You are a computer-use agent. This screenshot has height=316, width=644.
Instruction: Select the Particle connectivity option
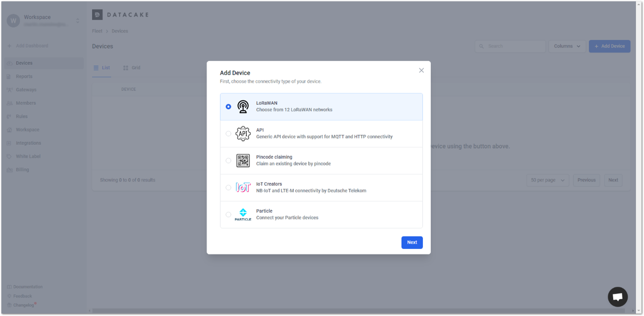228,215
